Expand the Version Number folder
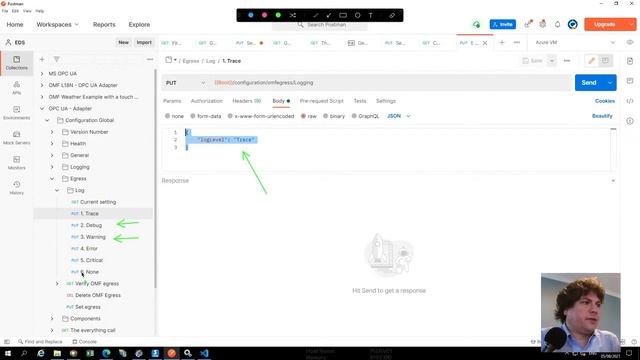640x360 pixels. click(x=52, y=132)
